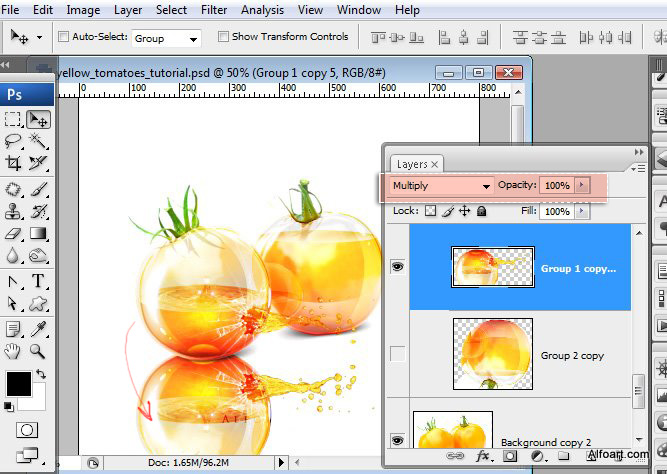Click the black foreground color swatch

(x=17, y=385)
